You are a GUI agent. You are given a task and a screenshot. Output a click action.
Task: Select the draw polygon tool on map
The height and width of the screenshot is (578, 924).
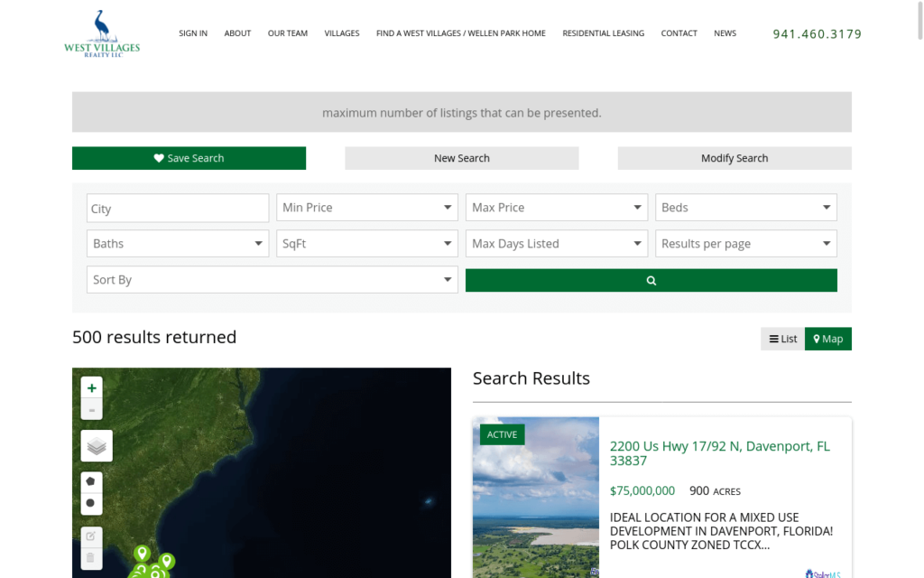91,482
